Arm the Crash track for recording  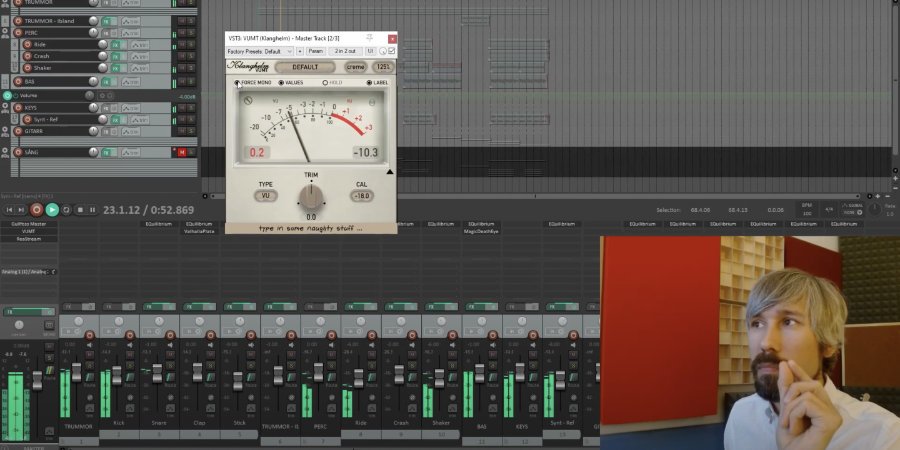[27, 56]
